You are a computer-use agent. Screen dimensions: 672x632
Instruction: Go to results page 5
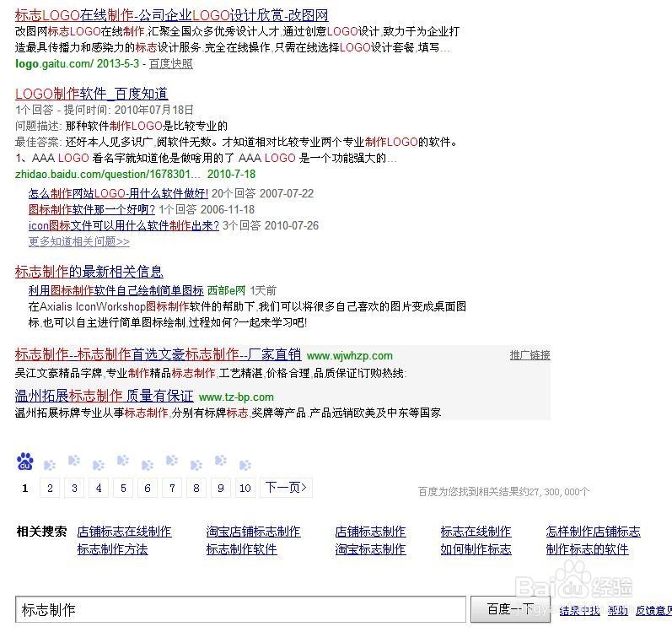click(123, 488)
